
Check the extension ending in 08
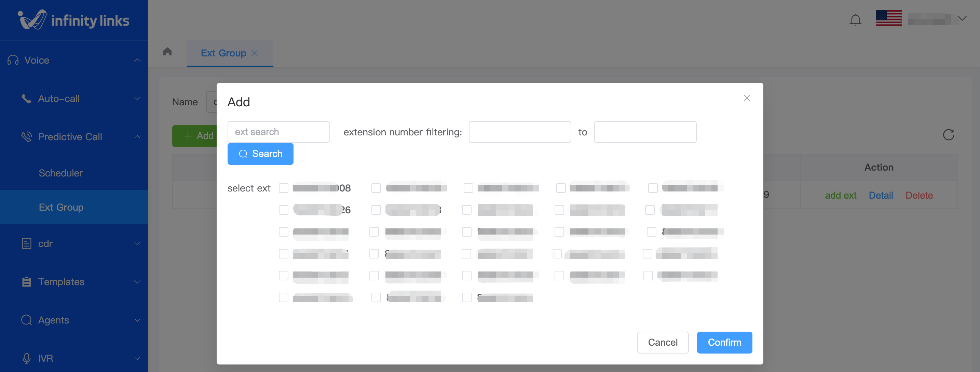[283, 188]
